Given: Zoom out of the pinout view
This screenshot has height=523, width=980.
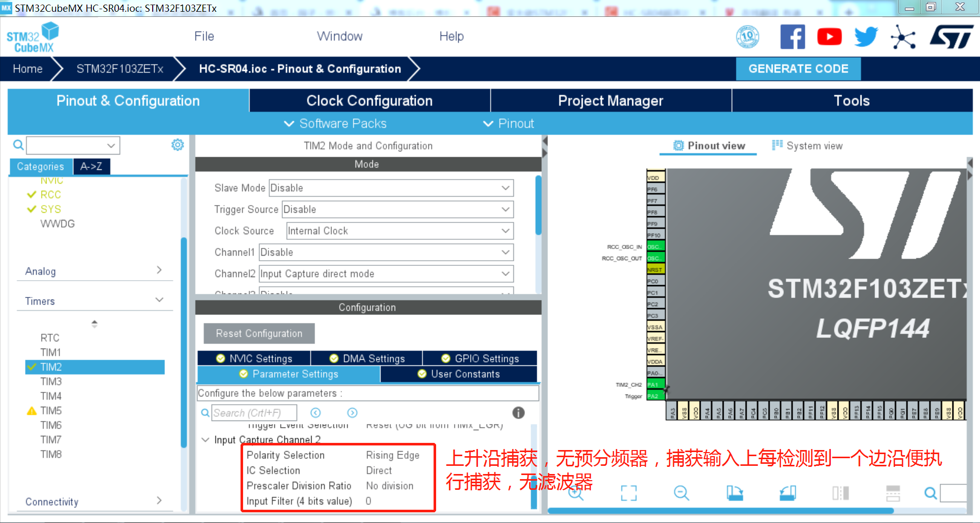Looking at the screenshot, I should coord(681,493).
